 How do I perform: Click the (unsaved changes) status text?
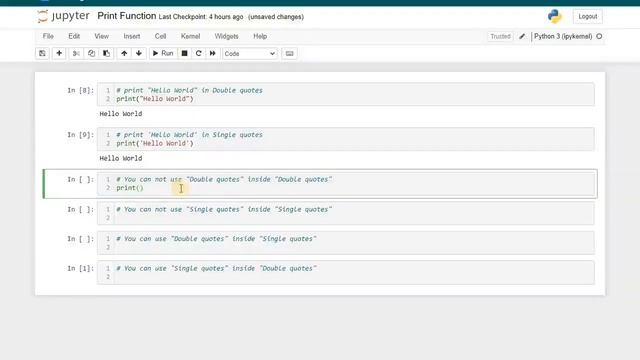point(276,17)
